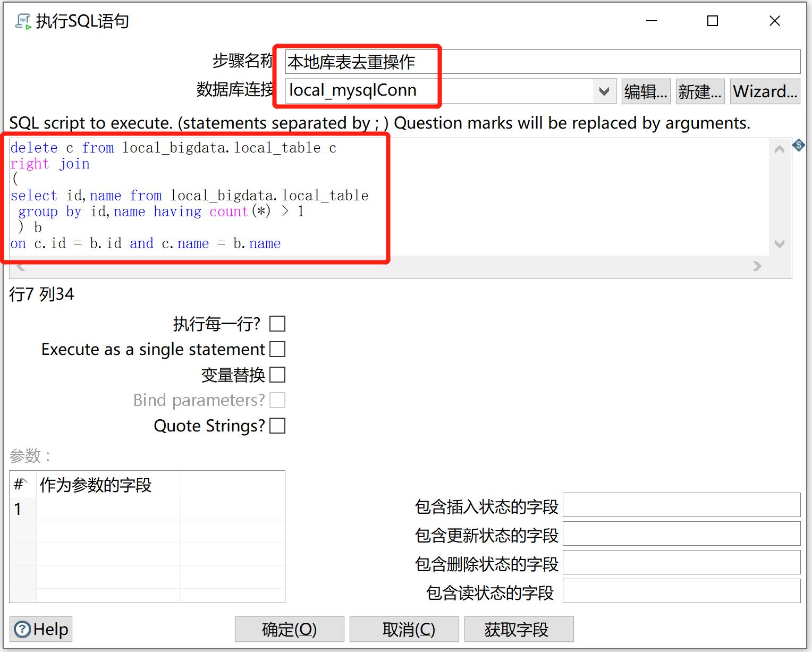
Task: Open the 编辑... connection button
Action: pos(646,91)
